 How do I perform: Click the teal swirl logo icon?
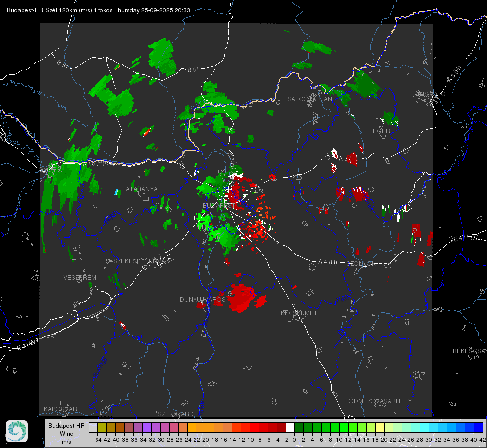click(x=17, y=431)
